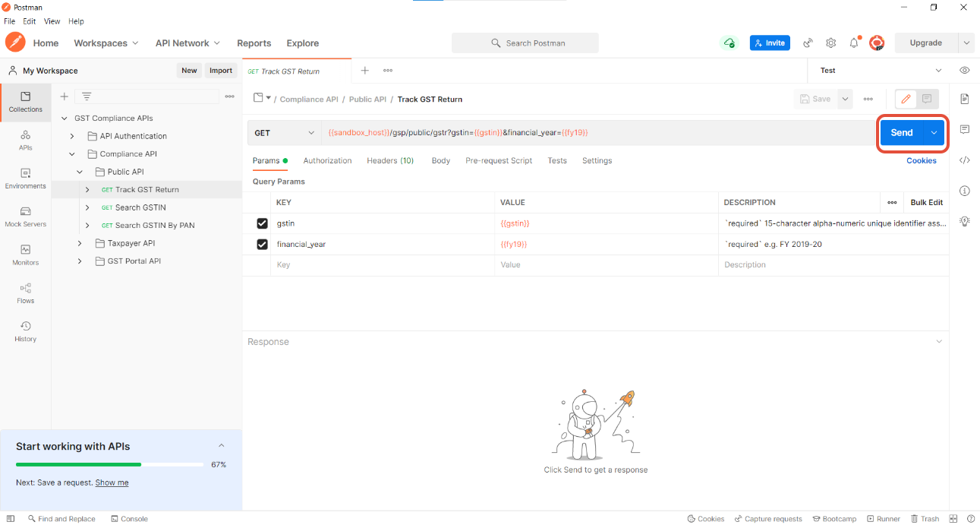Open the File menu
The width and height of the screenshot is (980, 525).
click(10, 21)
